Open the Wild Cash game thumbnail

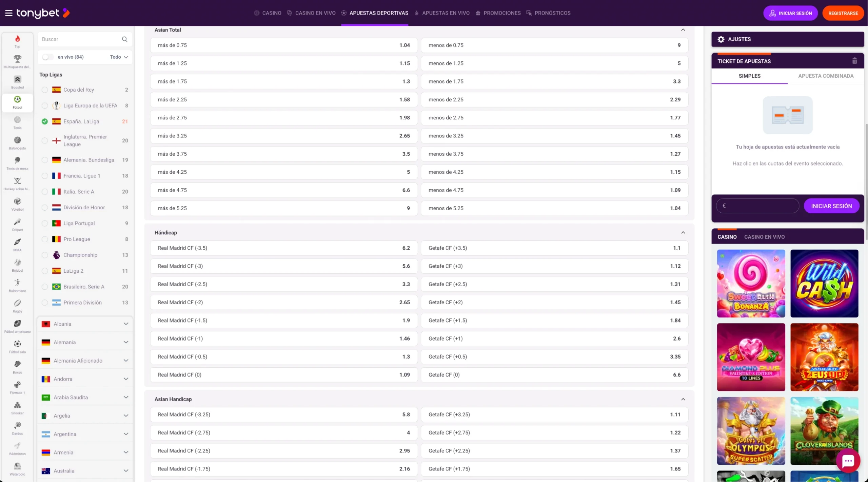(824, 284)
